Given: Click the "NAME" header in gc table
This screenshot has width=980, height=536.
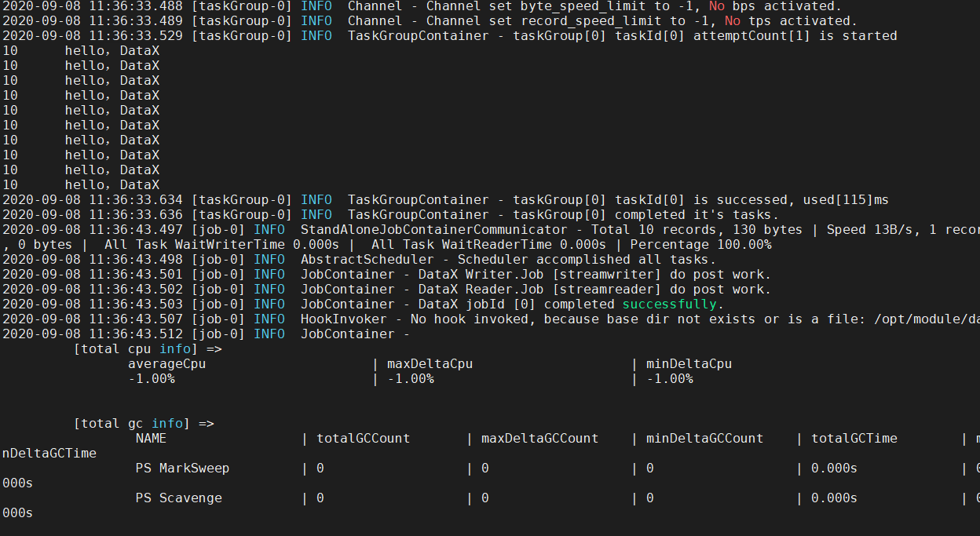Looking at the screenshot, I should pyautogui.click(x=151, y=439).
